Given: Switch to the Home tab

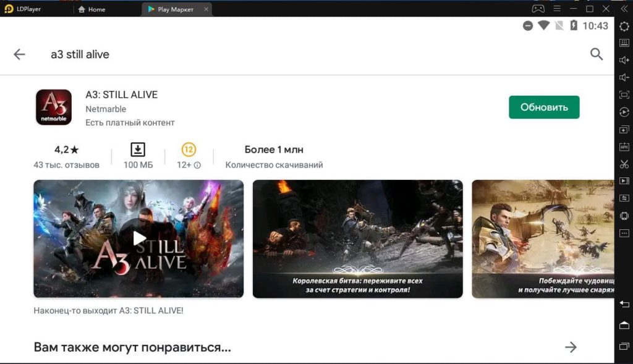Looking at the screenshot, I should 91,9.
